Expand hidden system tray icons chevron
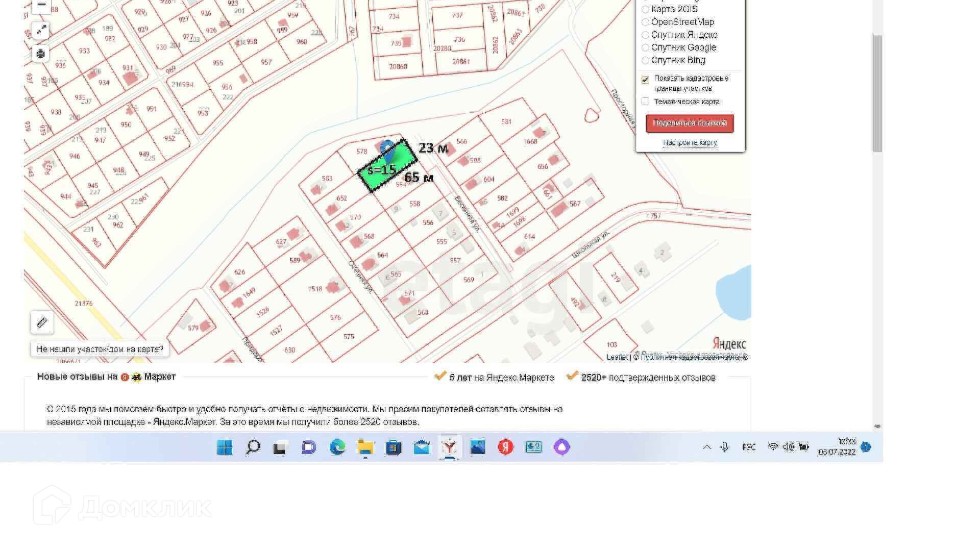This screenshot has height=551, width=980. (x=707, y=447)
